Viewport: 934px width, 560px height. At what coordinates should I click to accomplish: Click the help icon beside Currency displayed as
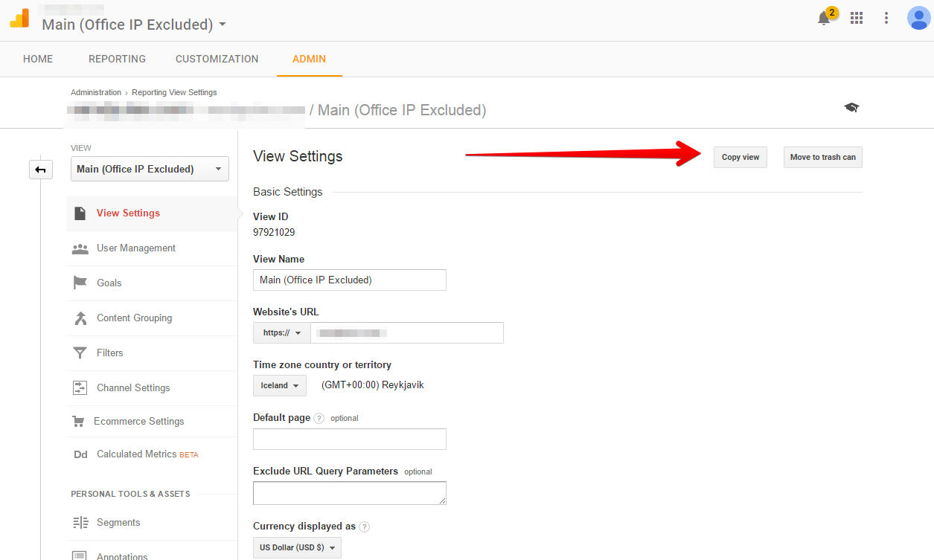click(364, 527)
